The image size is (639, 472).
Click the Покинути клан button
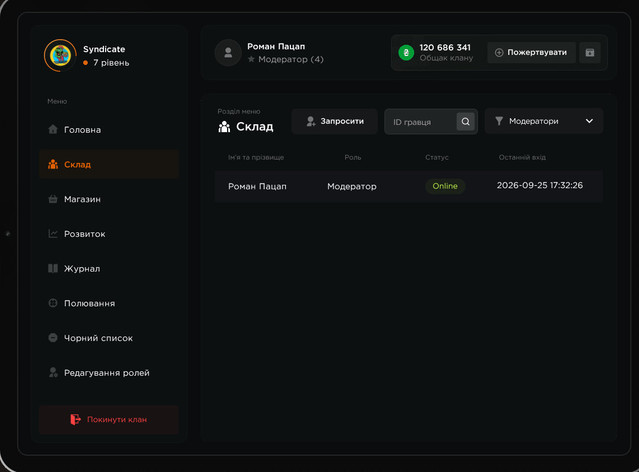pos(109,420)
